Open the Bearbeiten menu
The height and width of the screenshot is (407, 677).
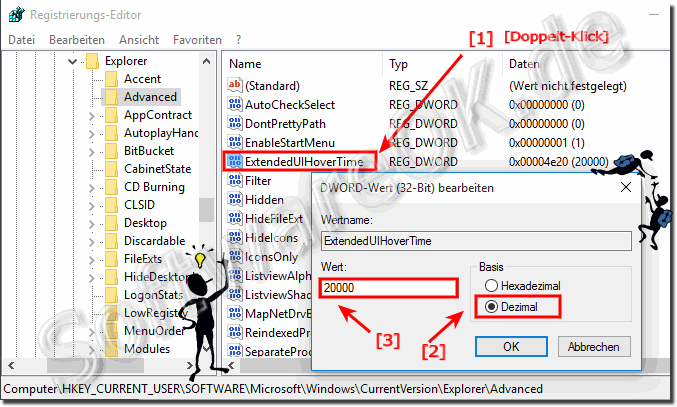tap(77, 40)
